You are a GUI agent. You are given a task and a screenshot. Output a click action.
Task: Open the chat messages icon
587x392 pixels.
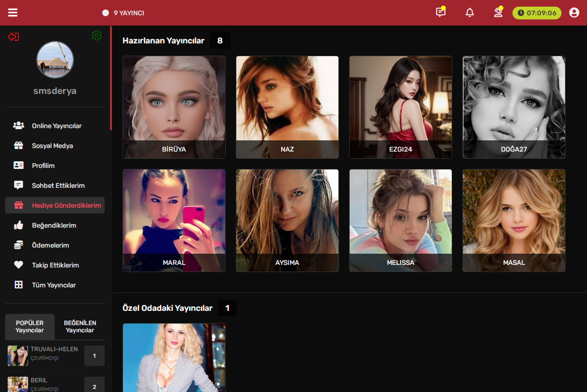coord(441,13)
